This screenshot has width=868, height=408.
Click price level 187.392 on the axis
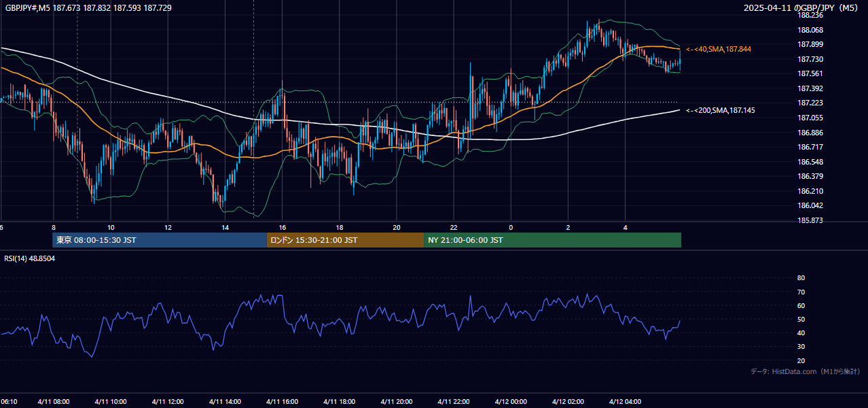[810, 88]
